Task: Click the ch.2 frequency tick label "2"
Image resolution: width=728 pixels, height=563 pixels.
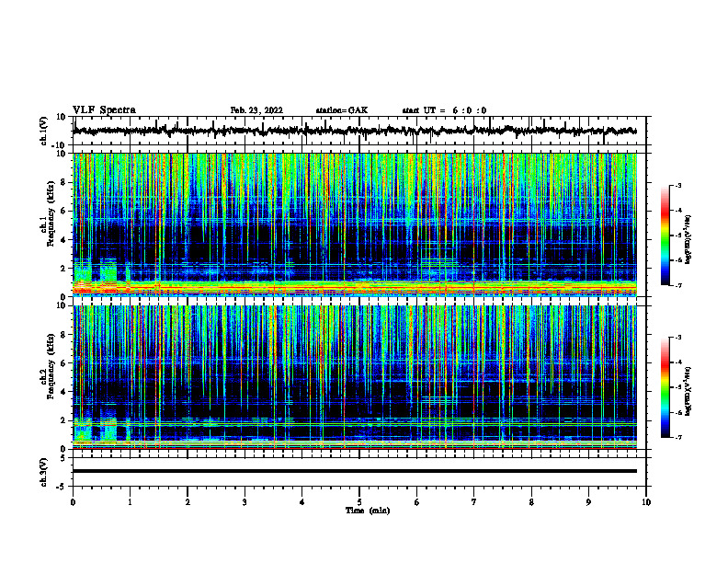Action: (x=63, y=420)
